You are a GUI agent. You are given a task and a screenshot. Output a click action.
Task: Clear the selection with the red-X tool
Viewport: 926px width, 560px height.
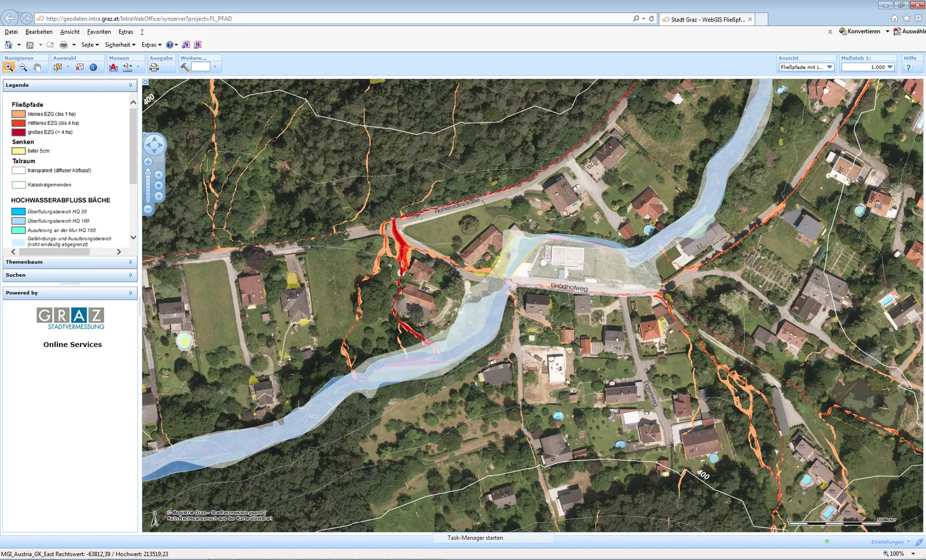tap(80, 67)
